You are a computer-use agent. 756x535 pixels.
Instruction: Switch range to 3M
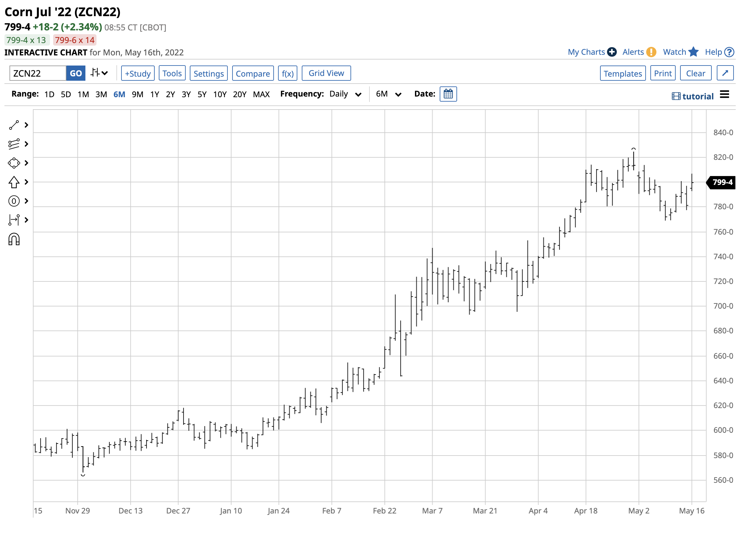coord(101,95)
